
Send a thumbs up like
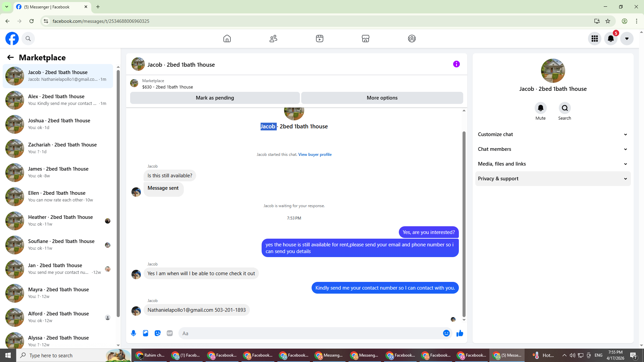tap(460, 333)
